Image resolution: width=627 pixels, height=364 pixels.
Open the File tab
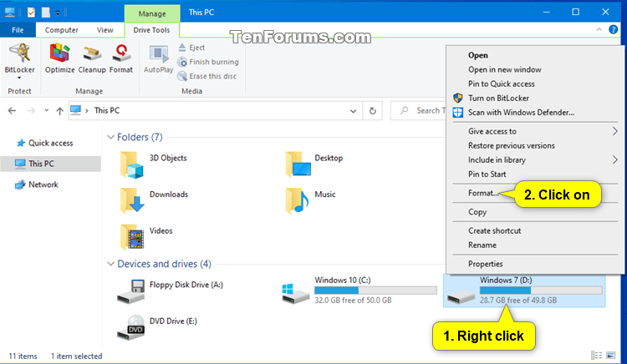(18, 30)
